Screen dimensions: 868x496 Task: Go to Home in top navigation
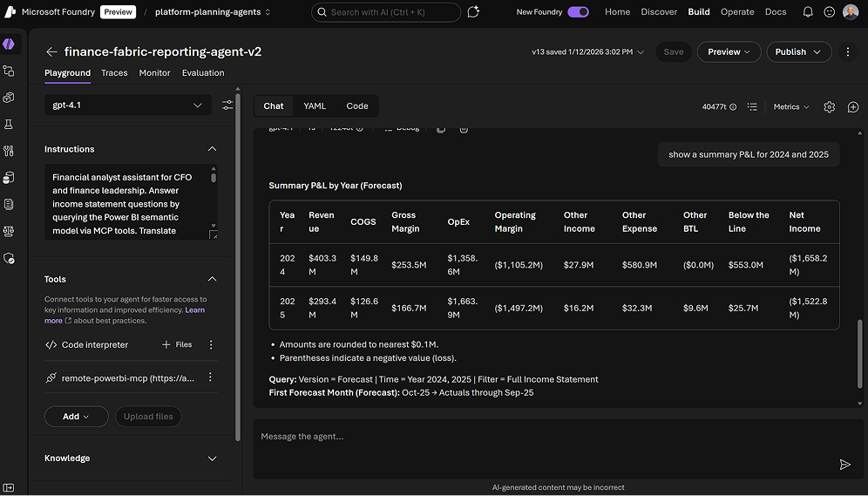[617, 11]
